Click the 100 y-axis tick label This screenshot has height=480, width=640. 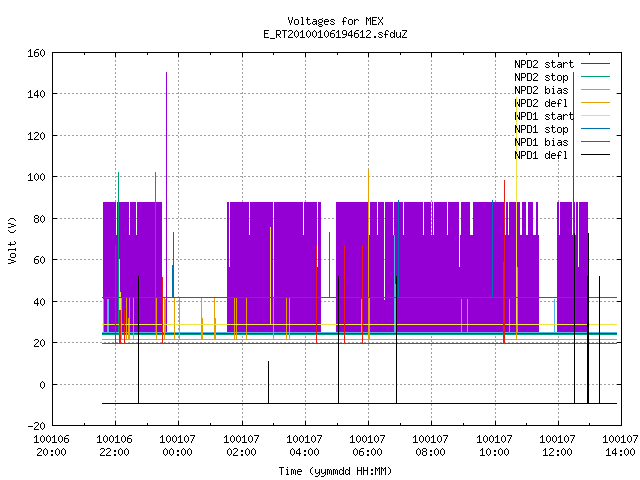(36, 177)
